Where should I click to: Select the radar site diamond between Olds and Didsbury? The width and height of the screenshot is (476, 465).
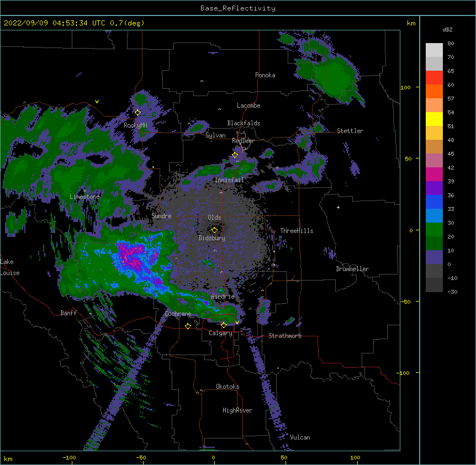[214, 230]
